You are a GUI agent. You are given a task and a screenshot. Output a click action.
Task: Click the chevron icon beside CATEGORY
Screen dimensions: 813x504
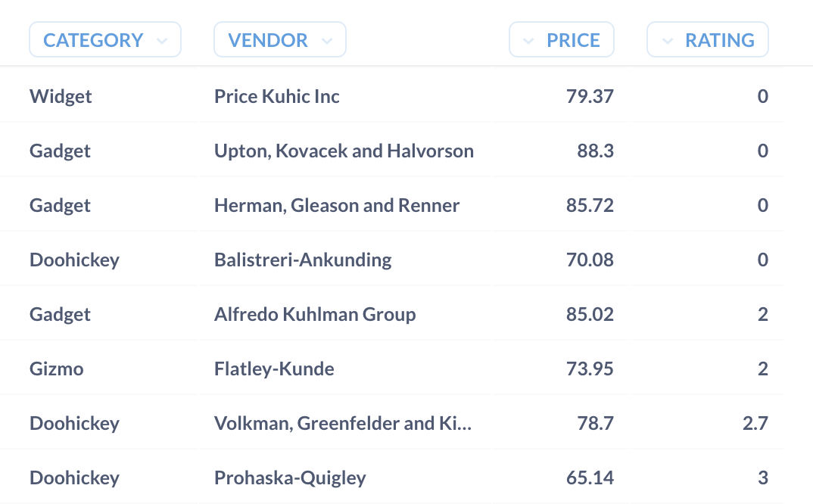click(162, 41)
